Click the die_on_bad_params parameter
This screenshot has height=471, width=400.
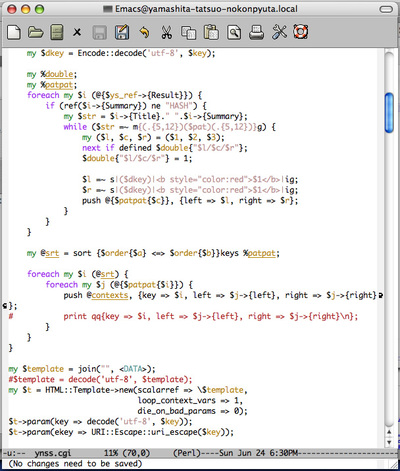177,411
